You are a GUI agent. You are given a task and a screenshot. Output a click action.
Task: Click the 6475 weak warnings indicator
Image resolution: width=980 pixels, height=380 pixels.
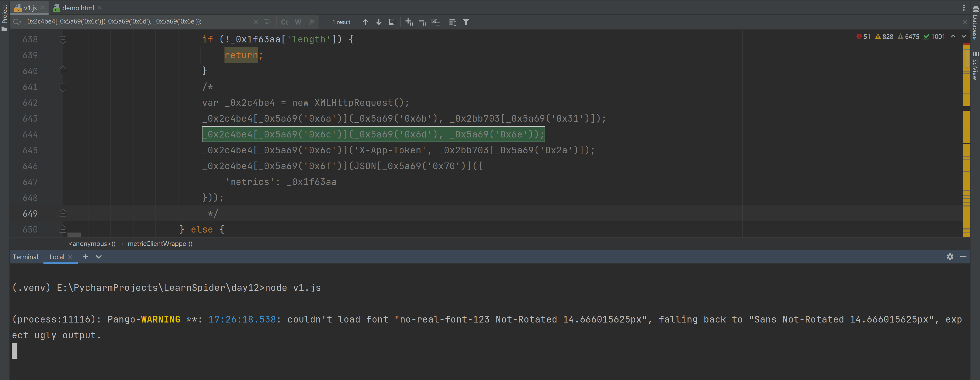[908, 37]
